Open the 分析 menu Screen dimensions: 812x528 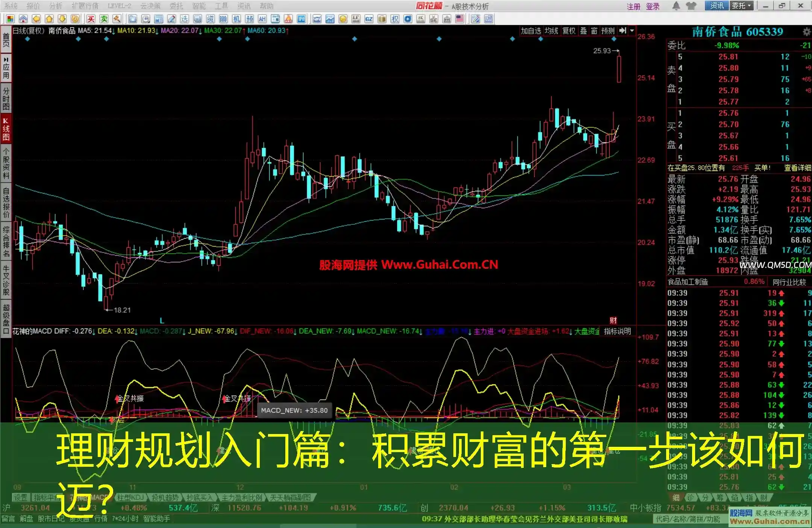click(x=56, y=6)
